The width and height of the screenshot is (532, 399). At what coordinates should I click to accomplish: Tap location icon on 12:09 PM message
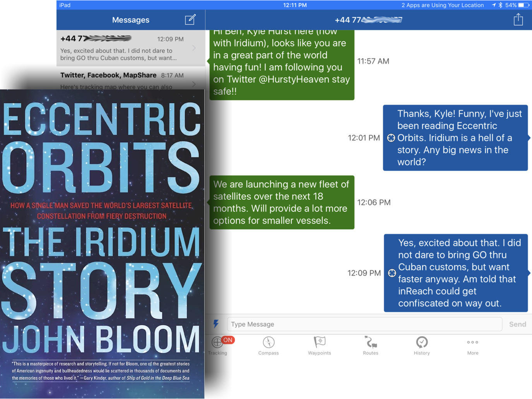point(392,273)
